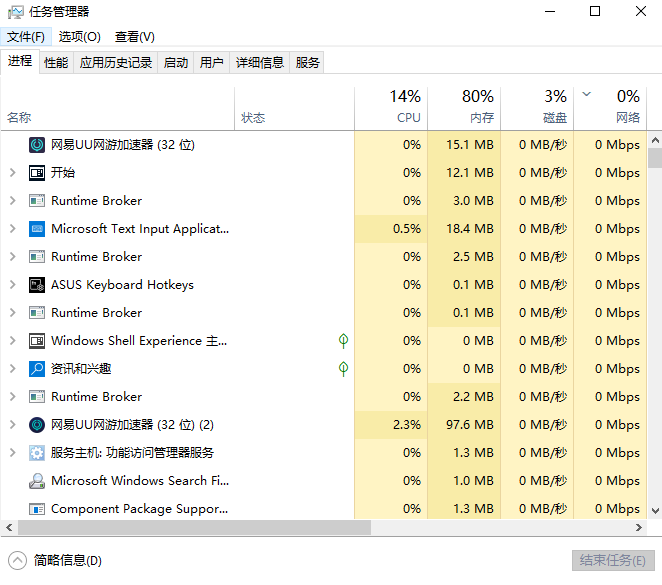Click the icon of the Runtime Broker row using 2.2 MB

37,397
